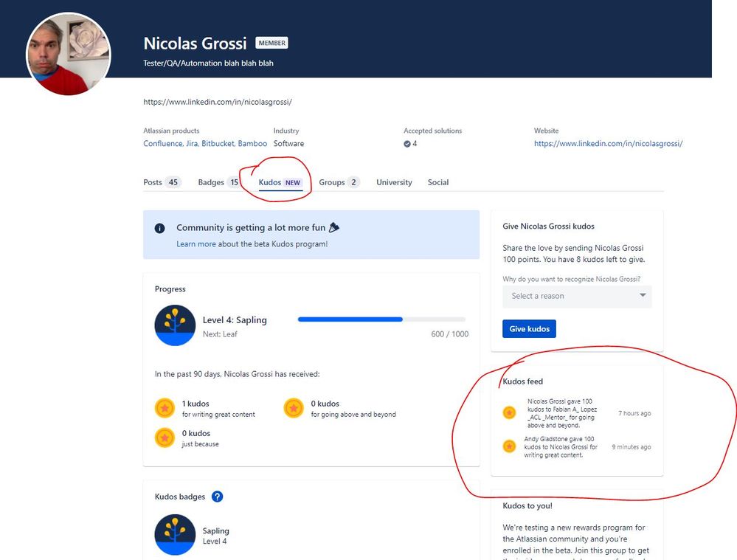Click the Give kudos button
Screen dimensions: 737x560
[529, 328]
